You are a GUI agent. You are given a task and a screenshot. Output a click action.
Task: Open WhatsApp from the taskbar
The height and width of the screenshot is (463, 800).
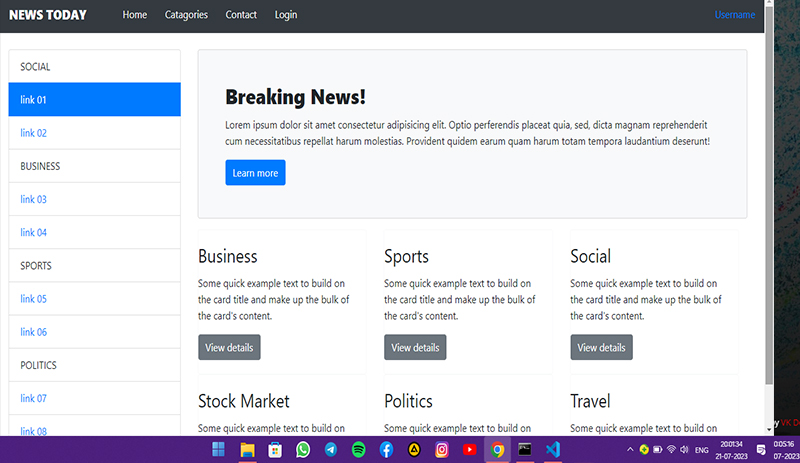(x=303, y=450)
